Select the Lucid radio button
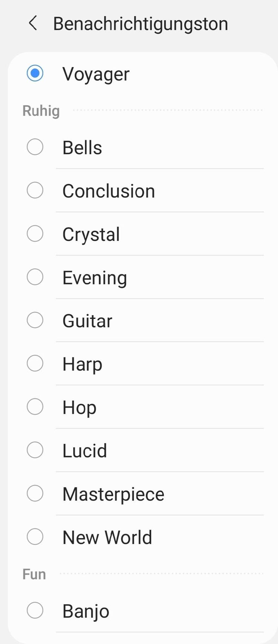The image size is (278, 644). 35,450
